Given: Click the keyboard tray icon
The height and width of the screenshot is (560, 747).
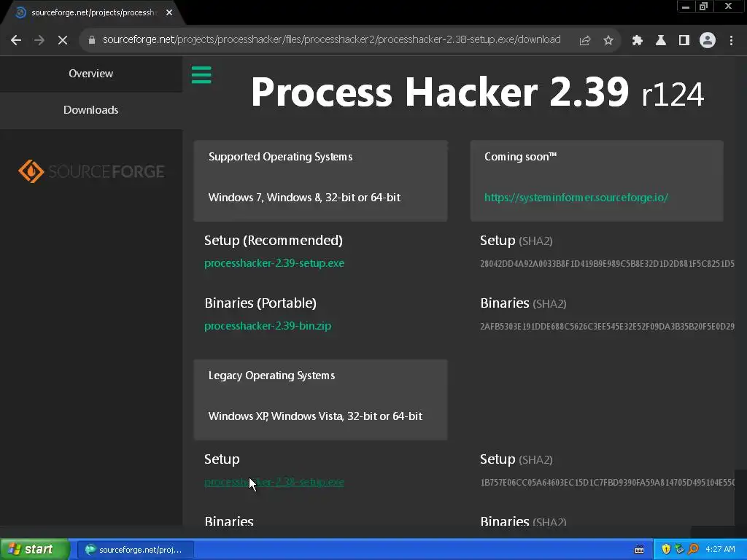Looking at the screenshot, I should click(x=639, y=550).
